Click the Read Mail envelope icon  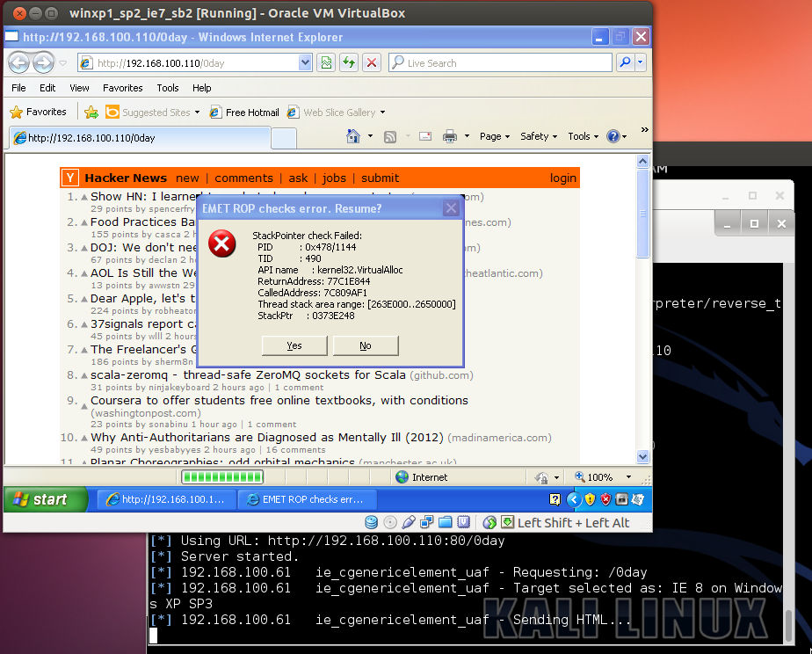[x=425, y=136]
